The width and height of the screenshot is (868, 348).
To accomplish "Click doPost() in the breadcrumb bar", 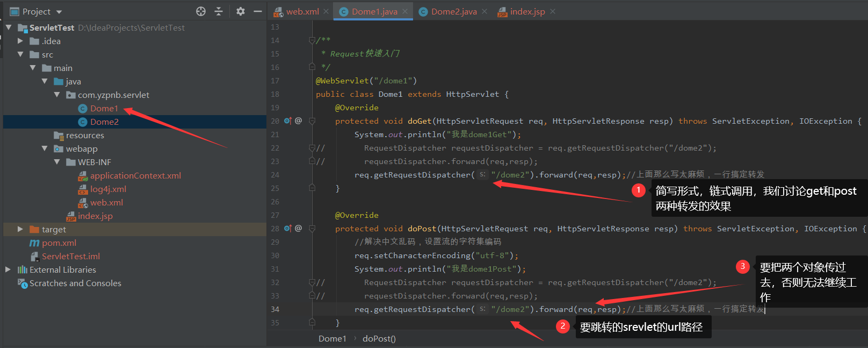I will pyautogui.click(x=379, y=339).
